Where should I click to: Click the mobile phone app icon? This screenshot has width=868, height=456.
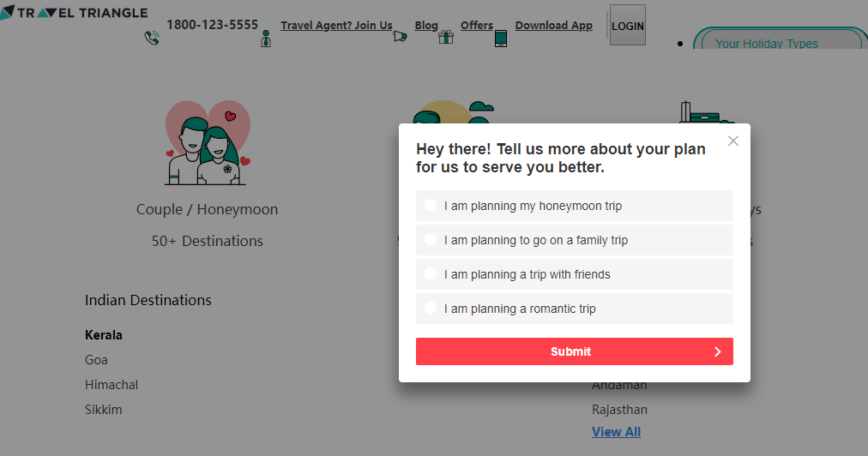(x=500, y=39)
